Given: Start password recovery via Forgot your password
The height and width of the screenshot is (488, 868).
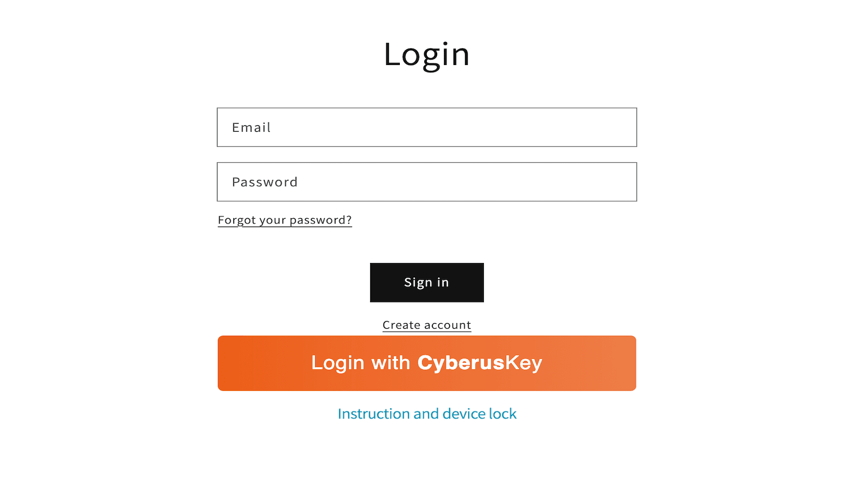Looking at the screenshot, I should coord(284,220).
